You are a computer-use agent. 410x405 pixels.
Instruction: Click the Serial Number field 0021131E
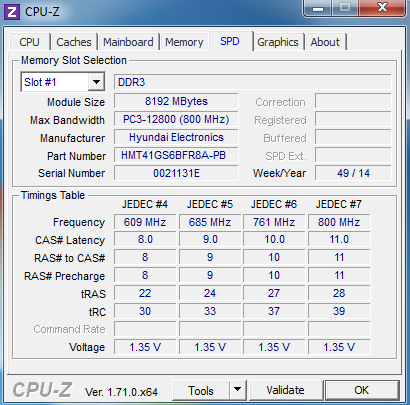point(176,173)
